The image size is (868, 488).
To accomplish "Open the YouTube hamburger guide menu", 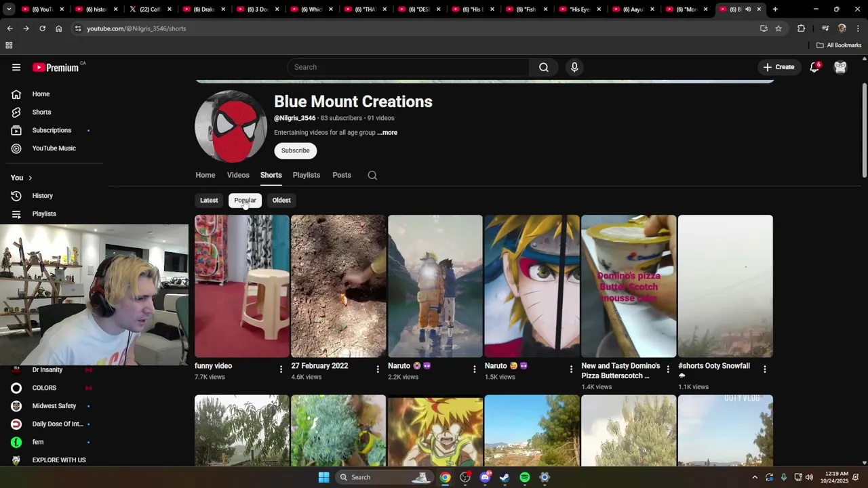I will pyautogui.click(x=16, y=67).
